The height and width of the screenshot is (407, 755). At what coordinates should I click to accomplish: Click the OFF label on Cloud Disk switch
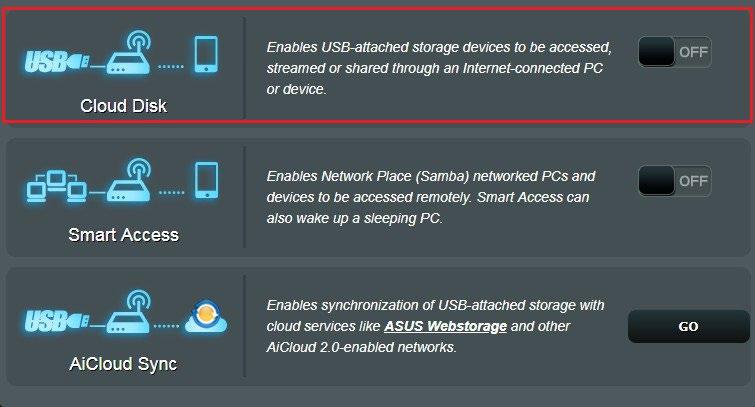693,52
